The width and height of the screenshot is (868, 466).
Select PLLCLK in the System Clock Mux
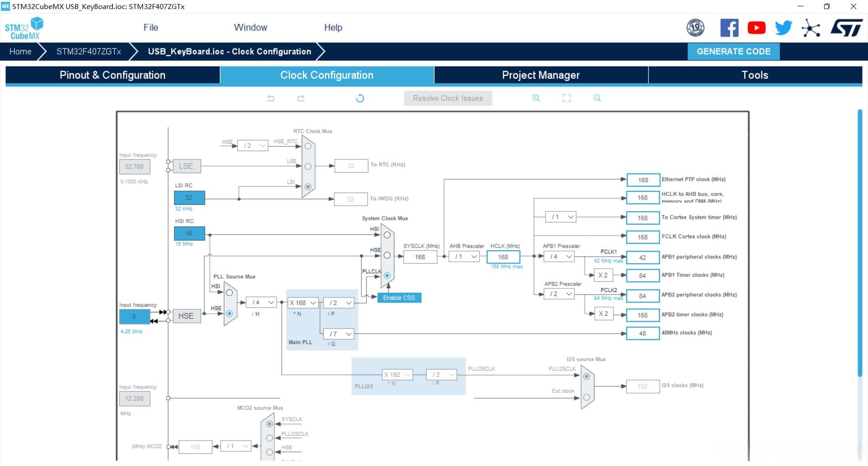click(387, 276)
